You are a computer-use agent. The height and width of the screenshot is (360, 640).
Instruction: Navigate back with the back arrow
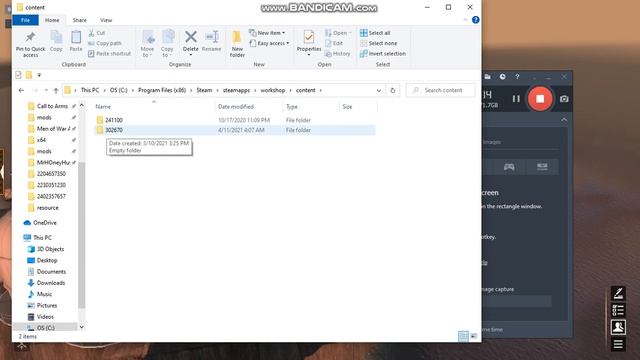pos(21,90)
